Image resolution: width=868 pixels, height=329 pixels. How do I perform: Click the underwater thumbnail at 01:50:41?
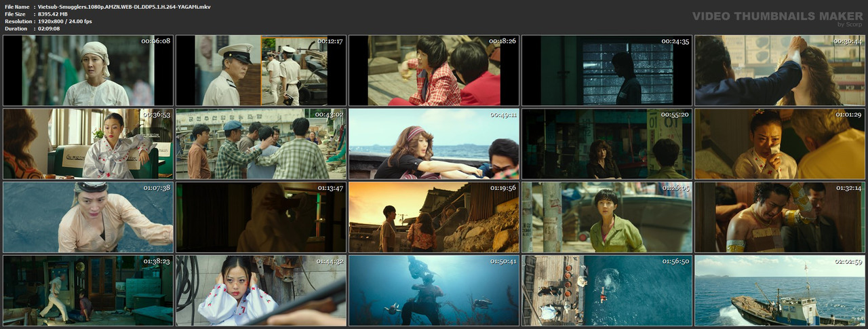click(434, 290)
